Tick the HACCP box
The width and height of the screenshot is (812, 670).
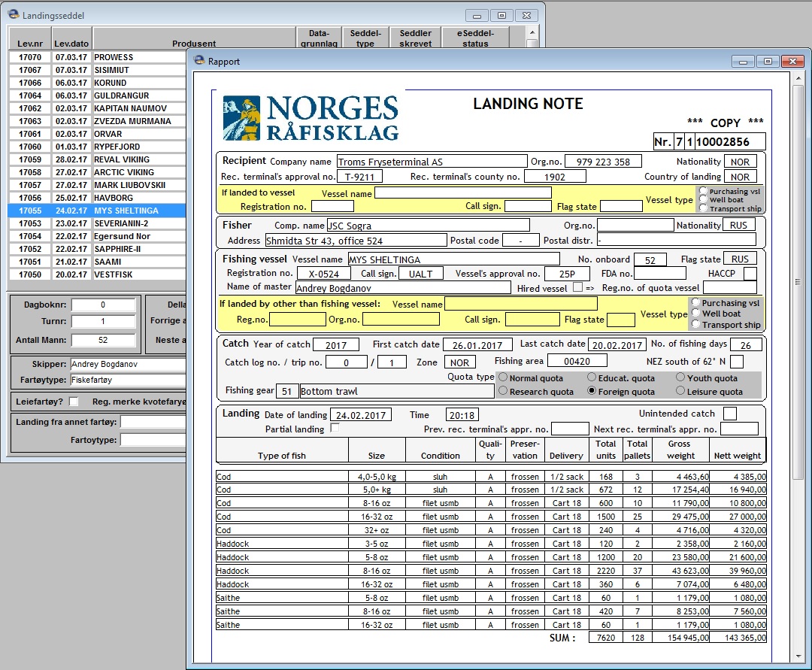point(750,274)
